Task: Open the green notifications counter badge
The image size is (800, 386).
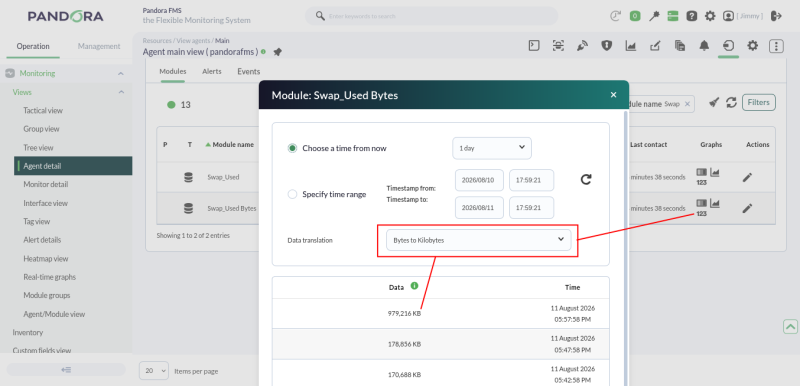Action: point(635,16)
